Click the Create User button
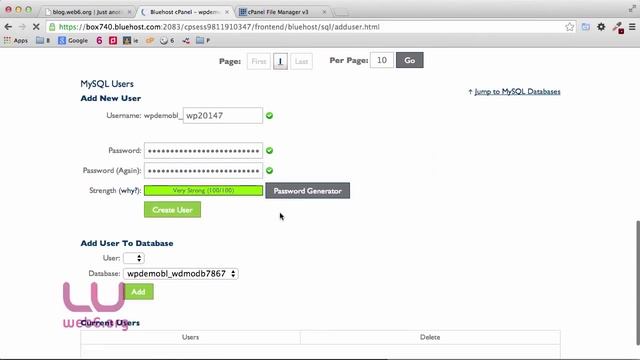 (x=172, y=210)
